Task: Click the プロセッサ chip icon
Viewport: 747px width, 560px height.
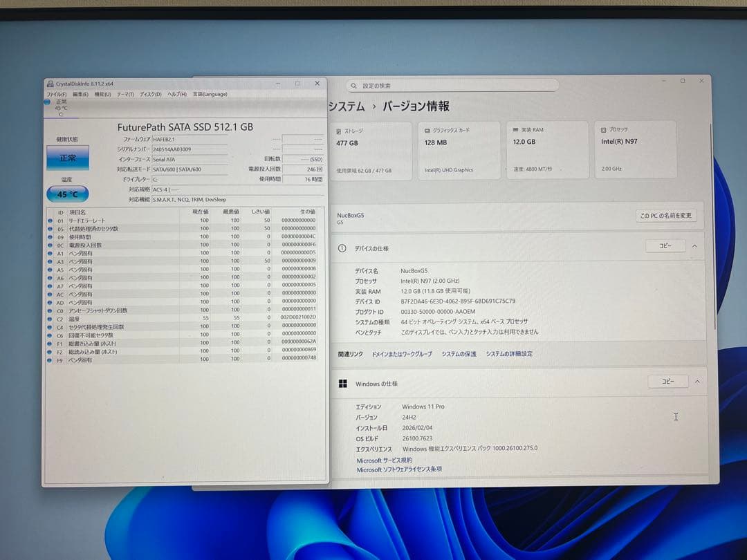Action: click(x=604, y=129)
